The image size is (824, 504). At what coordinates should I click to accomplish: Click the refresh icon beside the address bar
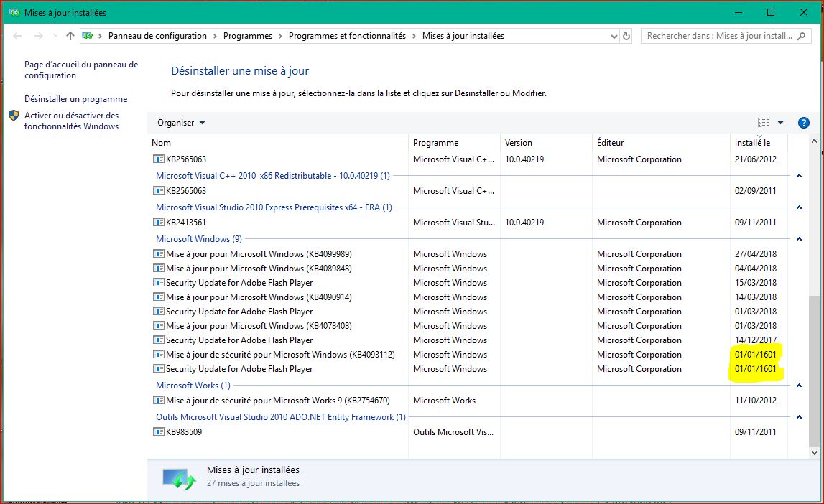(625, 35)
